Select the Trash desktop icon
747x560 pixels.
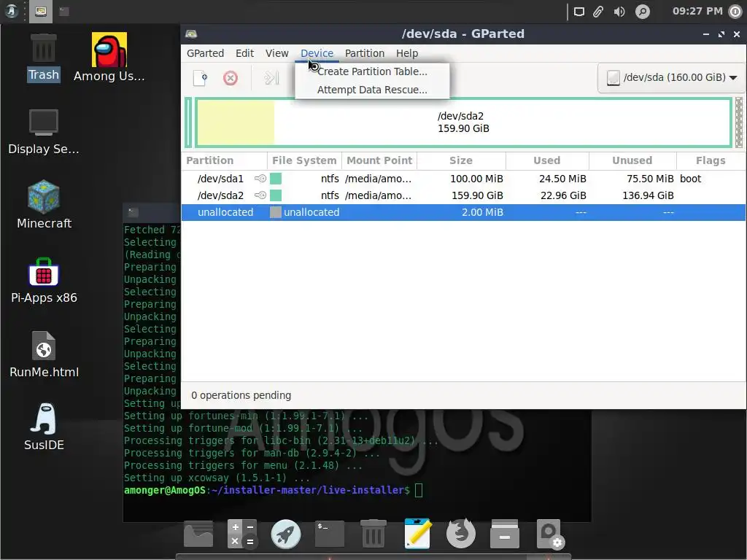(43, 58)
